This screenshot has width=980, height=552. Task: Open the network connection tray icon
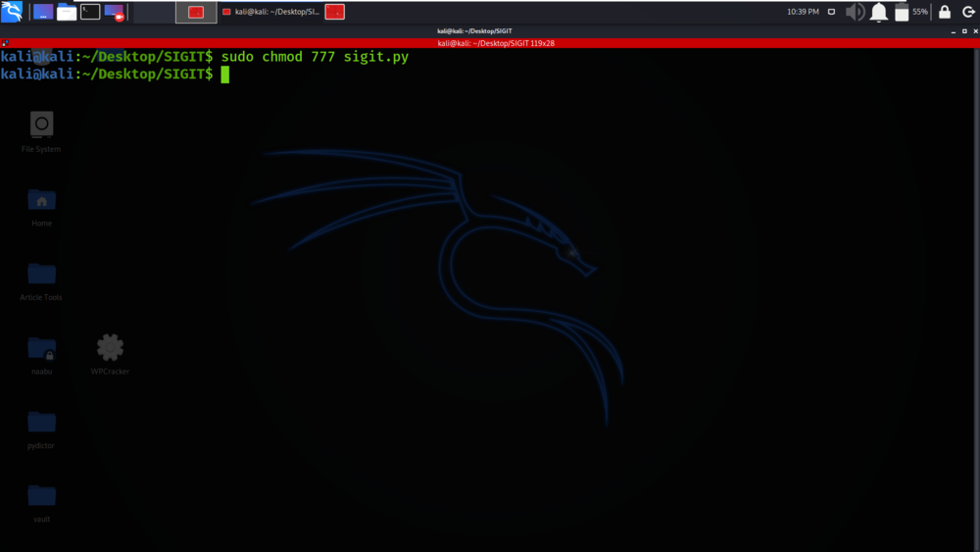pos(831,12)
